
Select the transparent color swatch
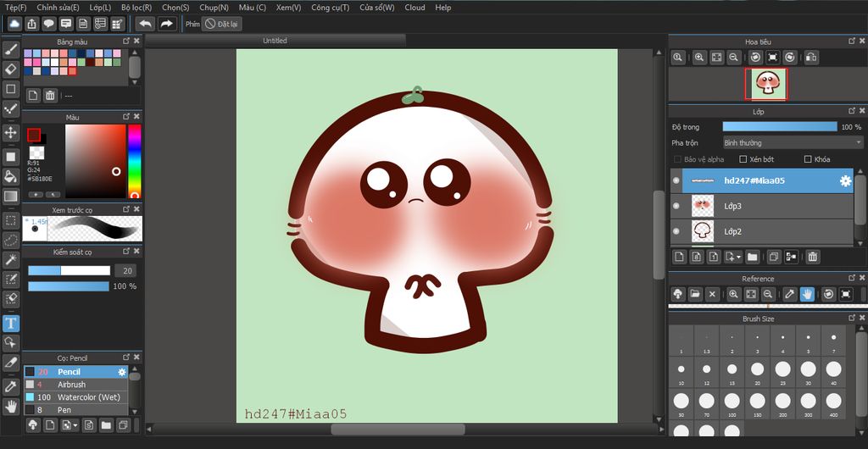(36, 153)
